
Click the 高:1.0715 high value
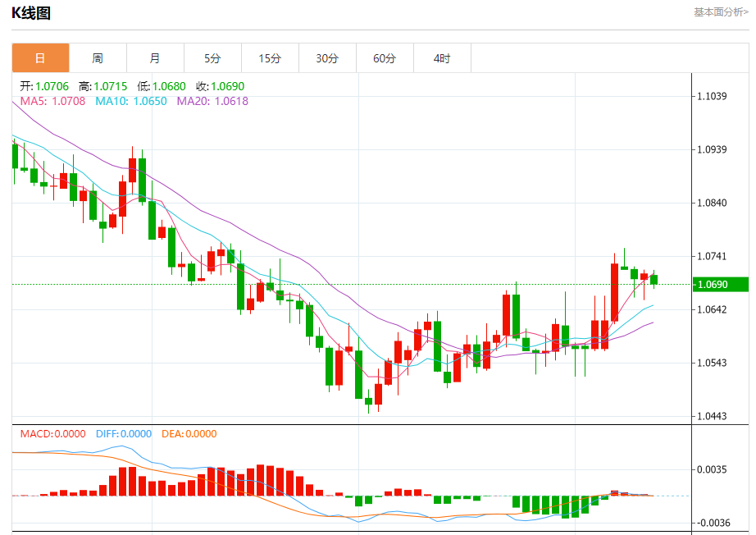tap(102, 86)
